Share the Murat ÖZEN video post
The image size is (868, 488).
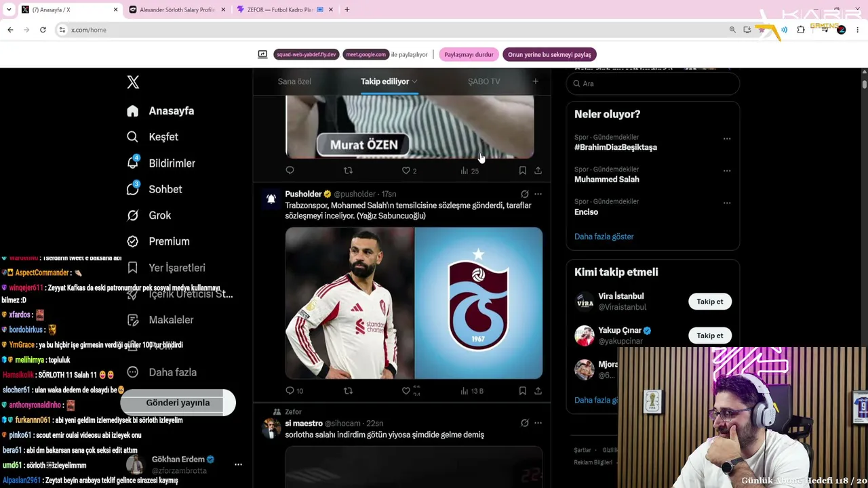tap(538, 171)
